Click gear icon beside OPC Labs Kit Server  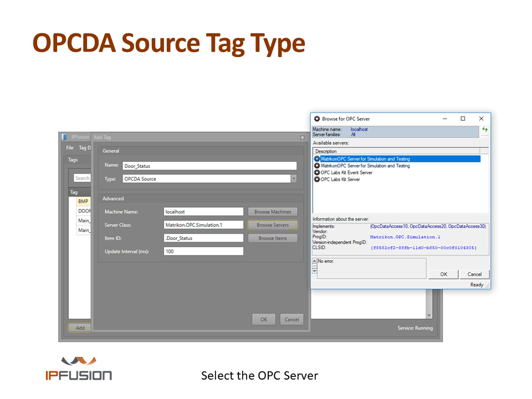pos(317,179)
